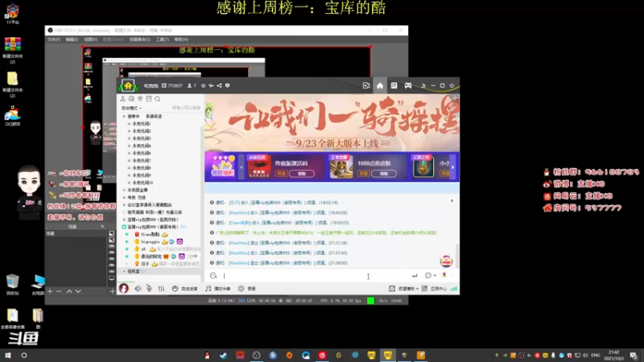Click your user avatar in YY bottom bar
This screenshot has width=644, height=362.
pyautogui.click(x=124, y=289)
